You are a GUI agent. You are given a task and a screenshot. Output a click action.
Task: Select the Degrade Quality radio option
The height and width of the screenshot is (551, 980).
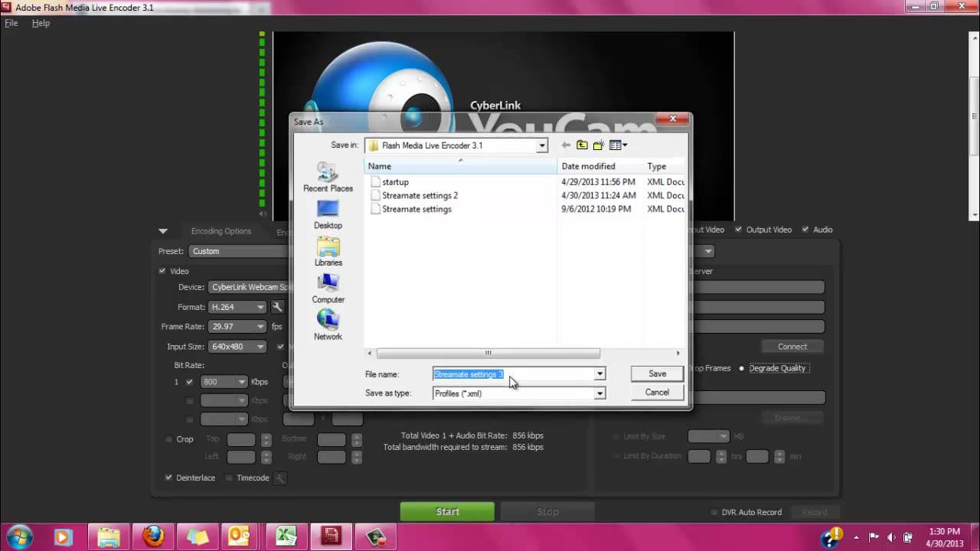[x=741, y=368]
